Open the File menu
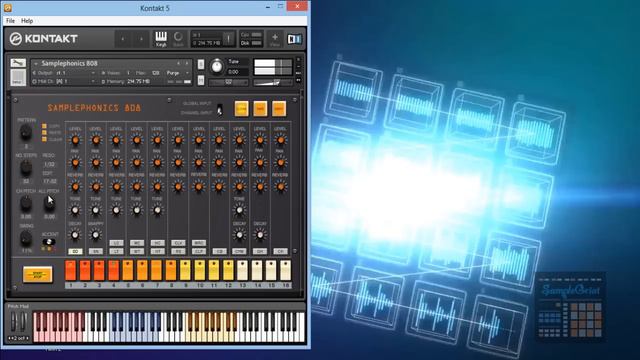640x360 pixels. point(10,21)
